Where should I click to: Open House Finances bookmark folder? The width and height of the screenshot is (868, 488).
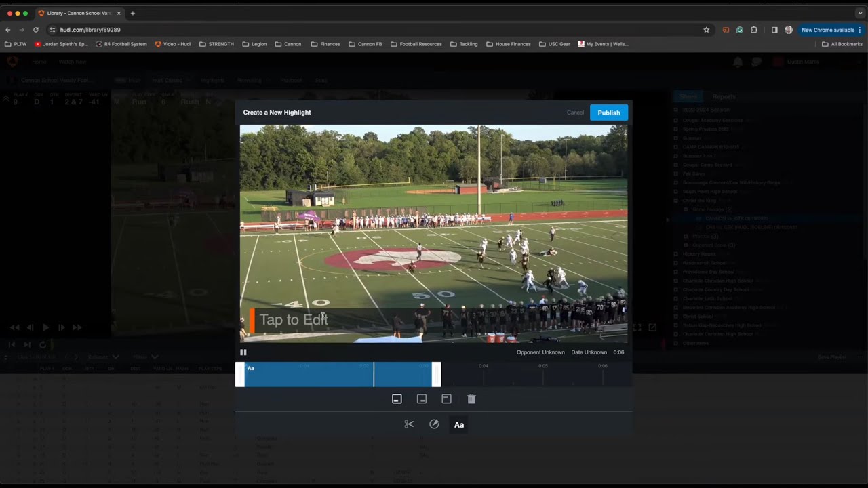click(509, 44)
